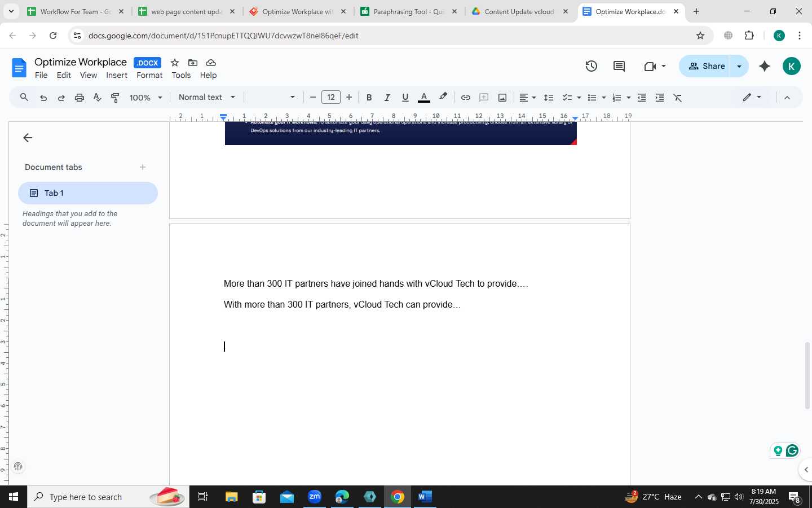The image size is (812, 508).
Task: Open line and paragraph spacing
Action: pos(549,98)
